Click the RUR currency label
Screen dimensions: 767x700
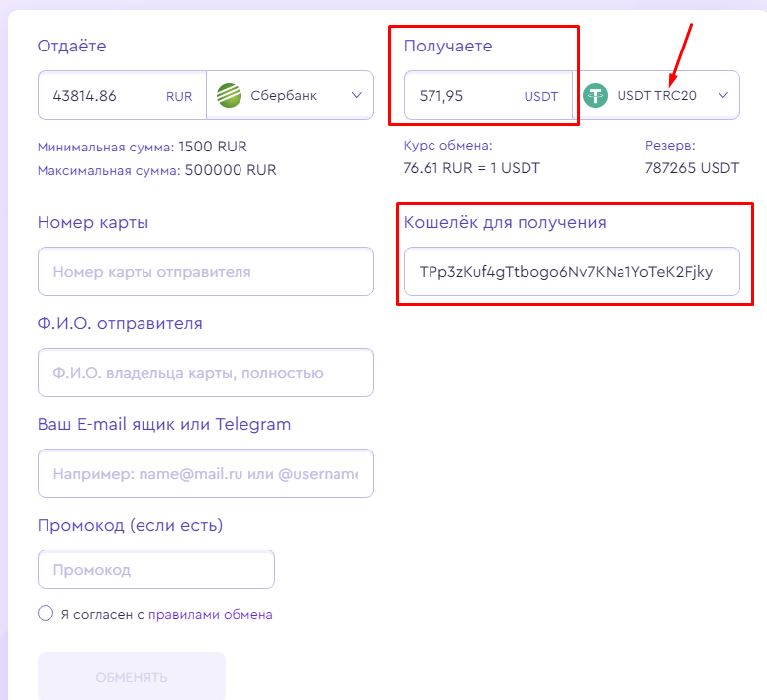click(x=179, y=97)
